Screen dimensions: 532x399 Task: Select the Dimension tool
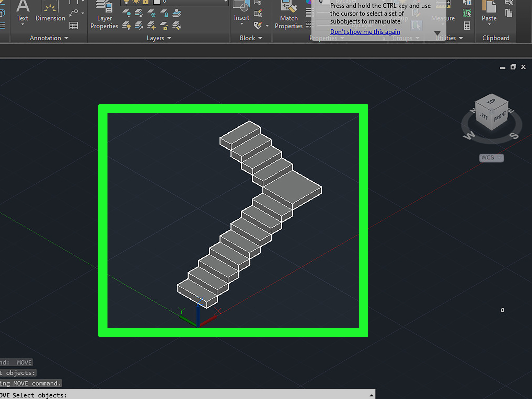[50, 11]
